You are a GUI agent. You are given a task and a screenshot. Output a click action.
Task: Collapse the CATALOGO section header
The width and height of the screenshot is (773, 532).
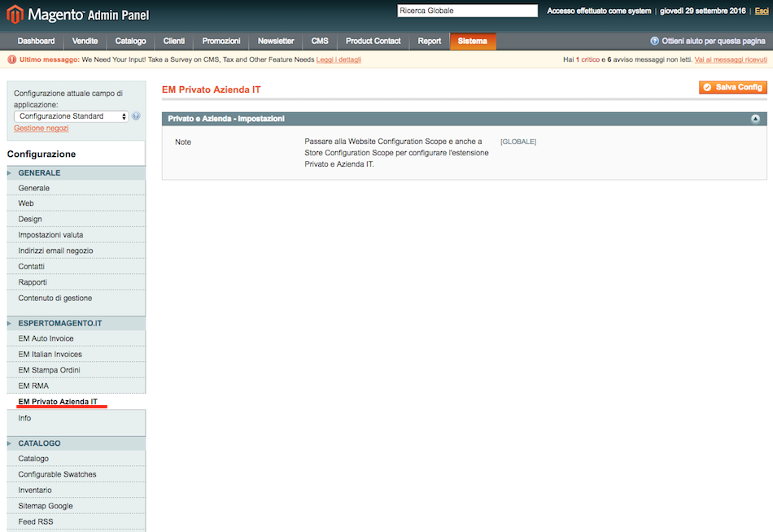76,443
